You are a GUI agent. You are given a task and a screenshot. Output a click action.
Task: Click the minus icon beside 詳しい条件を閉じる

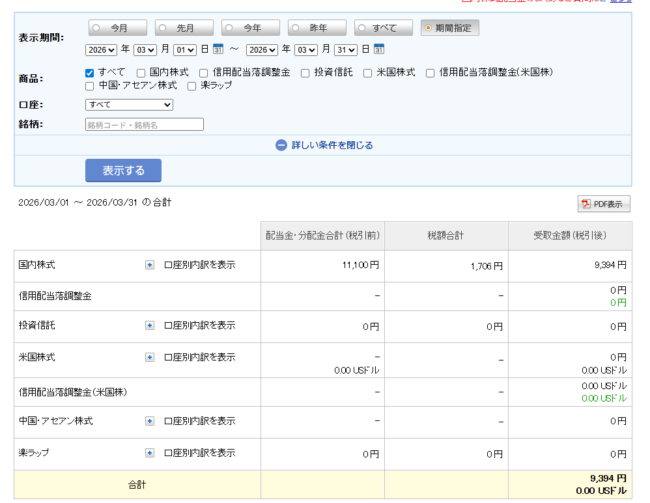click(281, 145)
